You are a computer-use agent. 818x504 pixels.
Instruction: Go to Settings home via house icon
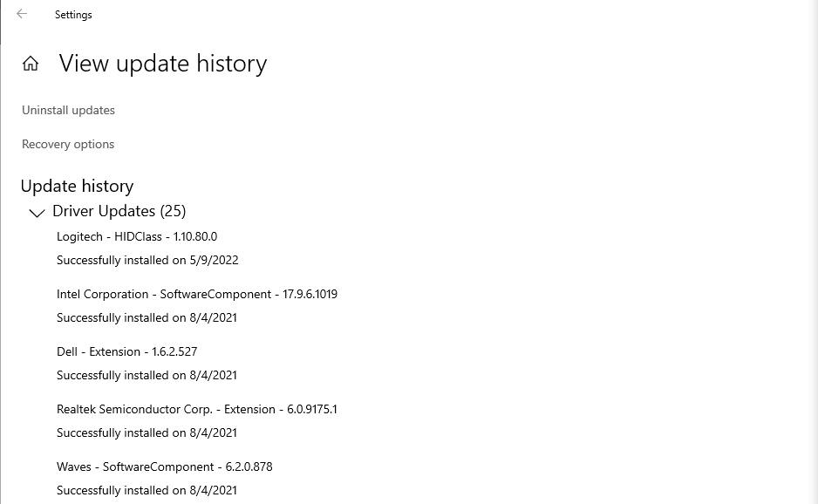(31, 64)
